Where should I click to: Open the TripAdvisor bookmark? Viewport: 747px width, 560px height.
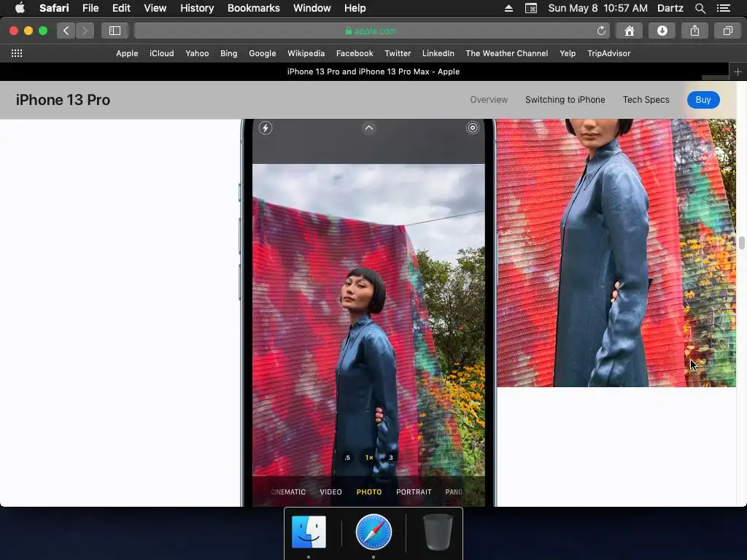(x=608, y=53)
